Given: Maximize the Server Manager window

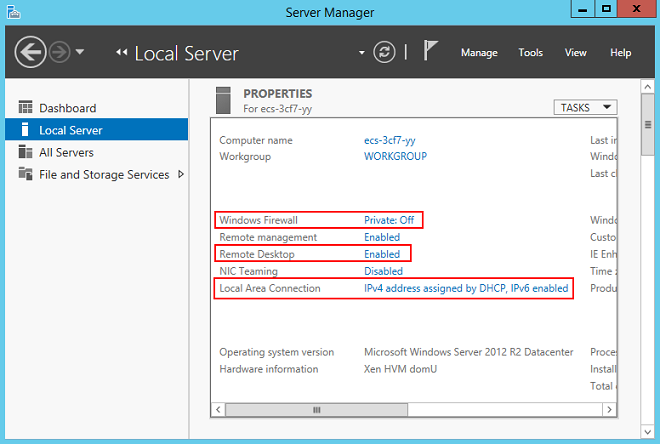Looking at the screenshot, I should (606, 9).
